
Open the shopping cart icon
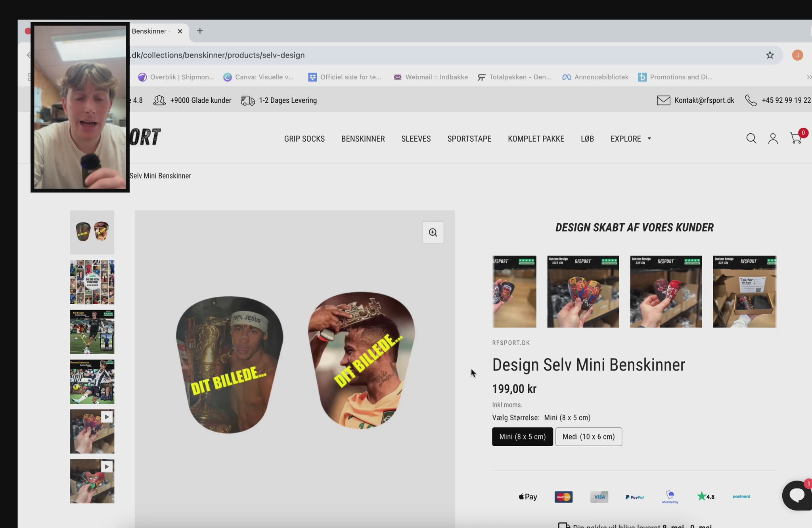click(x=796, y=138)
